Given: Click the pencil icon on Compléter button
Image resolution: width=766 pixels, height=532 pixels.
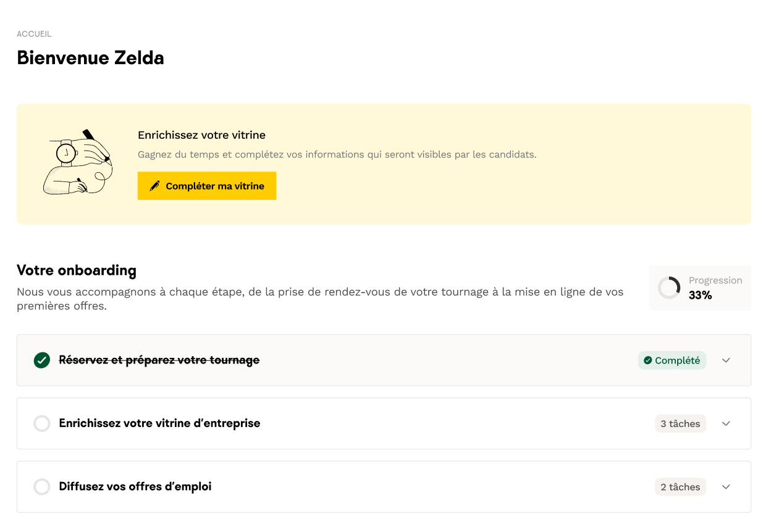Looking at the screenshot, I should [x=154, y=186].
